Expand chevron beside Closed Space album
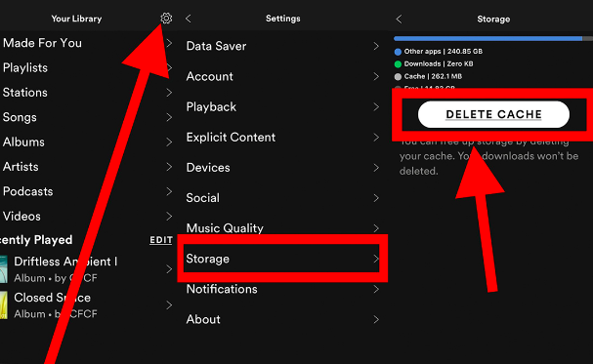The height and width of the screenshot is (364, 593). point(169,305)
